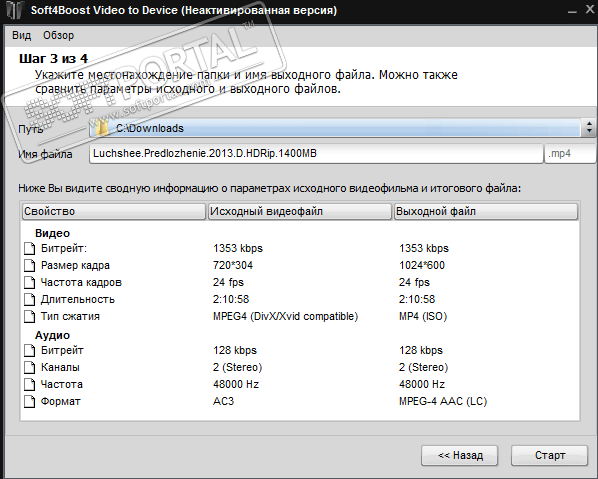Click the source 2 (Stereo) value
This screenshot has height=479, width=598.
(237, 367)
